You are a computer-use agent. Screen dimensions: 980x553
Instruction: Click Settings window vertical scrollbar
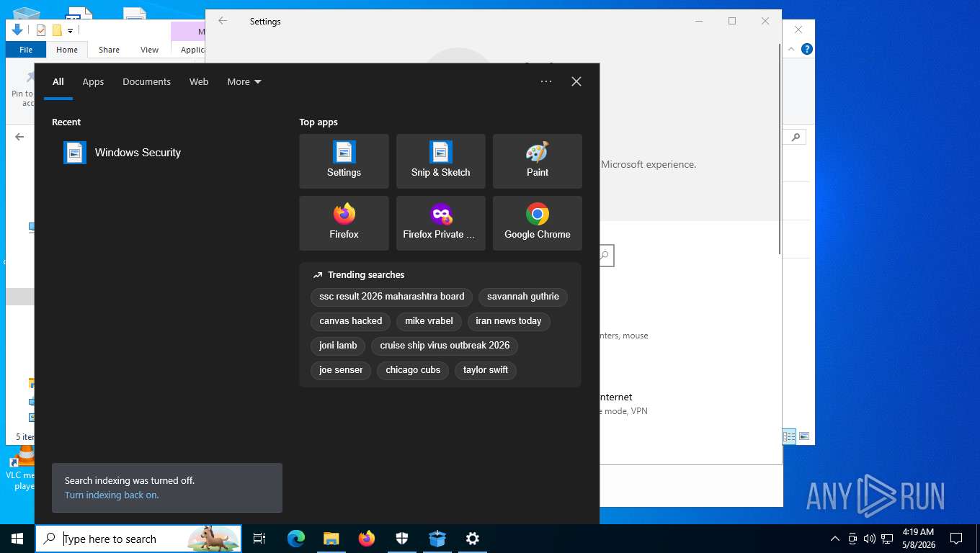(x=779, y=148)
